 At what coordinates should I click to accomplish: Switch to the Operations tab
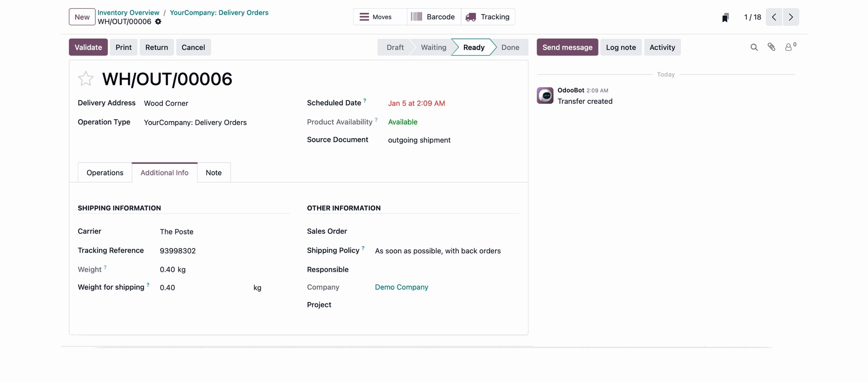tap(105, 173)
